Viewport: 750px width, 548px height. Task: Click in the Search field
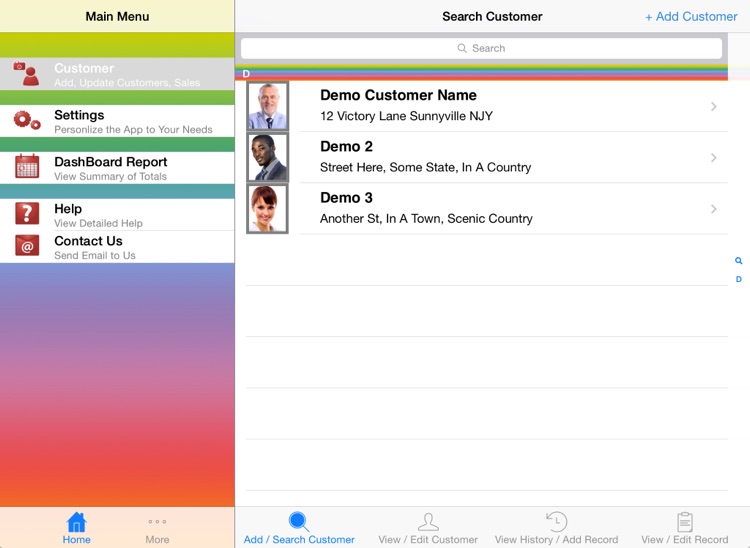[x=481, y=48]
